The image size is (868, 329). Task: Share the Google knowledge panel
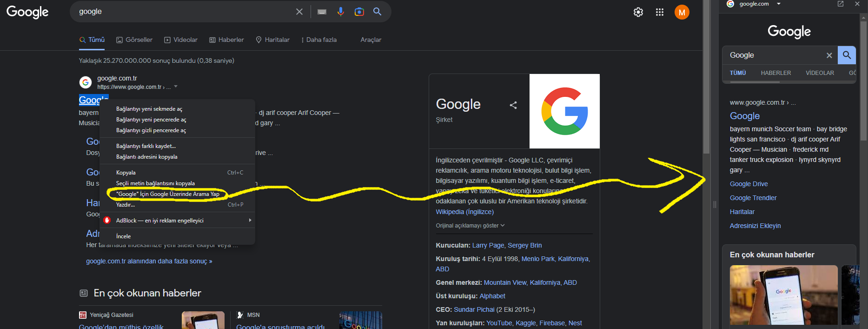point(513,105)
